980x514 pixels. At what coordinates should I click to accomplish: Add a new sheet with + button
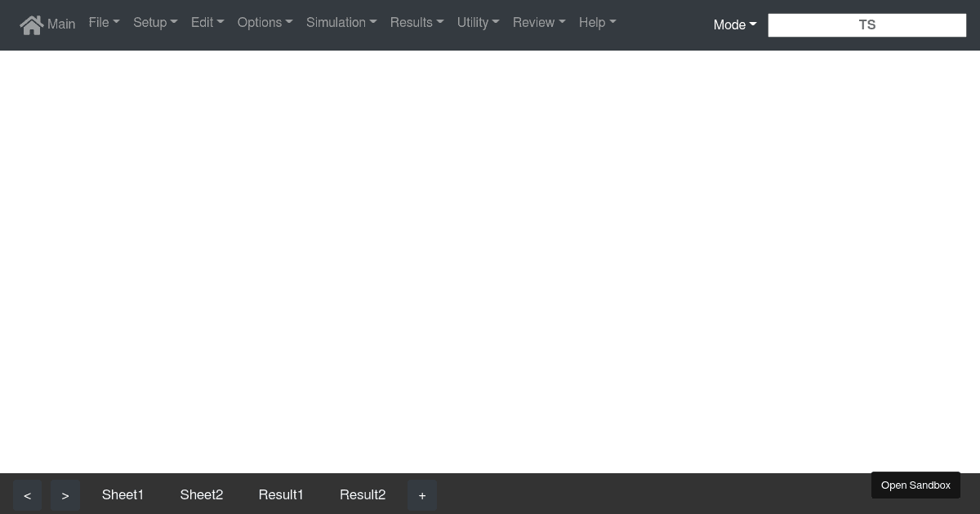pyautogui.click(x=422, y=495)
